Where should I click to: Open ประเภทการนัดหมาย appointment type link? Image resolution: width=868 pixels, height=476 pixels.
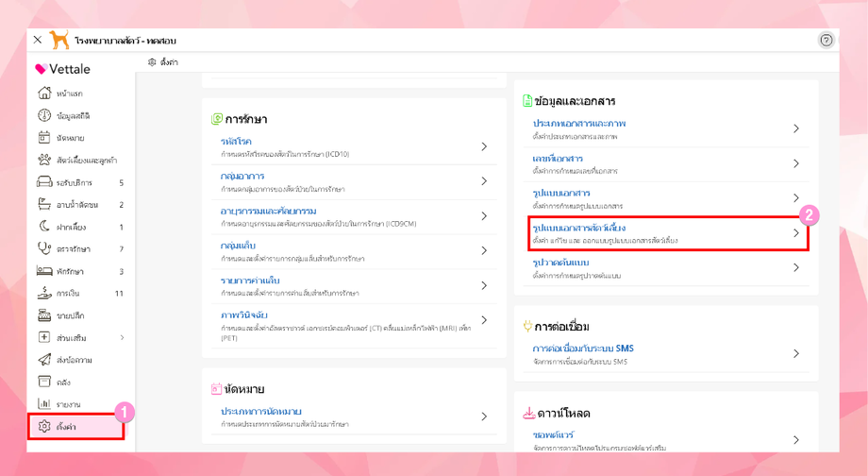(260, 411)
